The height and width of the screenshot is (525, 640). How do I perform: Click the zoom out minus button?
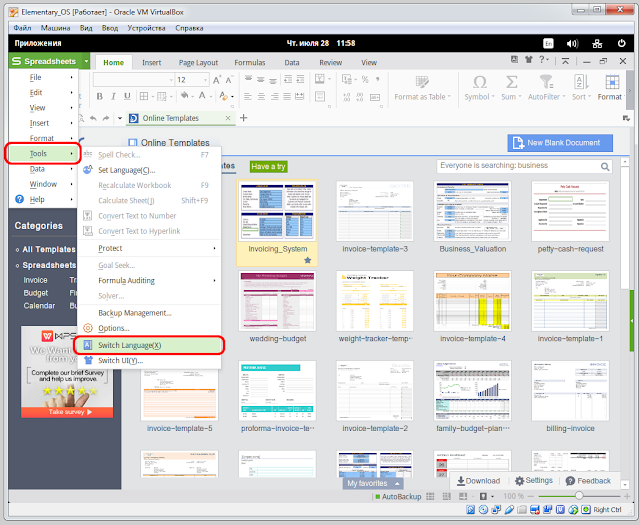[531, 496]
